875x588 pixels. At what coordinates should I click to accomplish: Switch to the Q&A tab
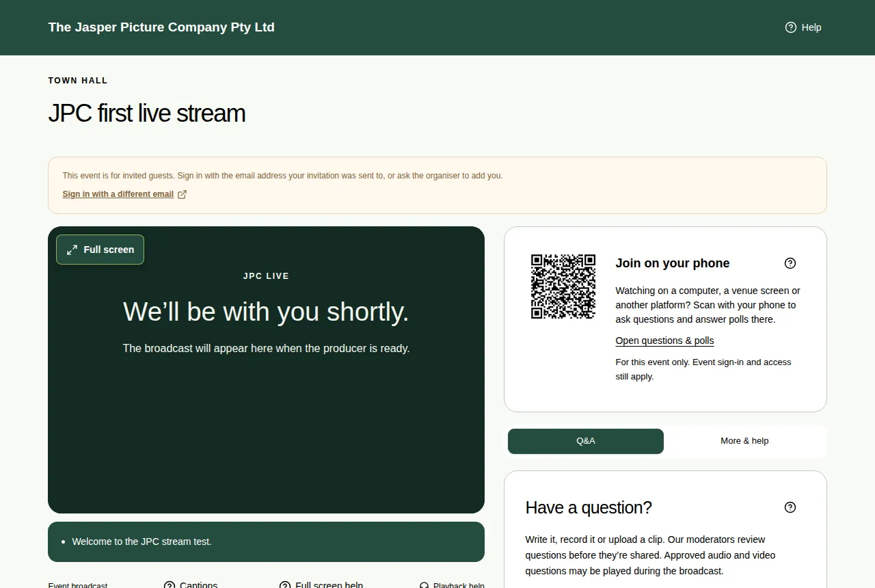click(586, 441)
